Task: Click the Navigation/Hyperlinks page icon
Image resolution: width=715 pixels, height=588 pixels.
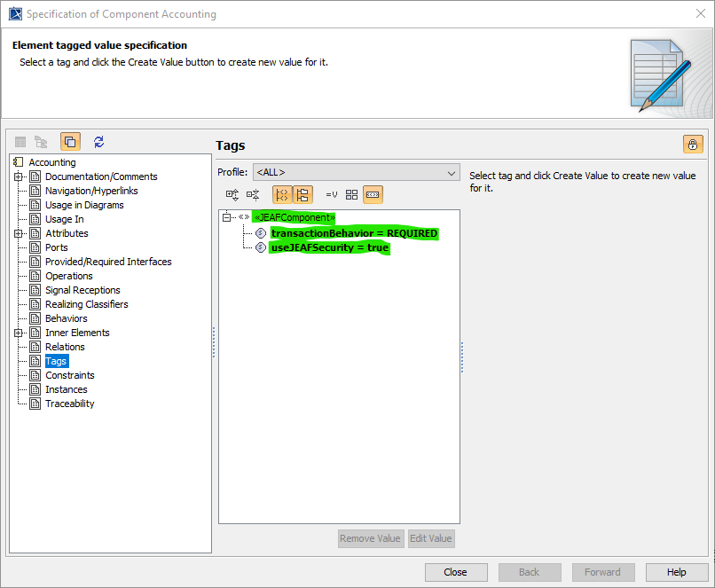Action: [35, 191]
